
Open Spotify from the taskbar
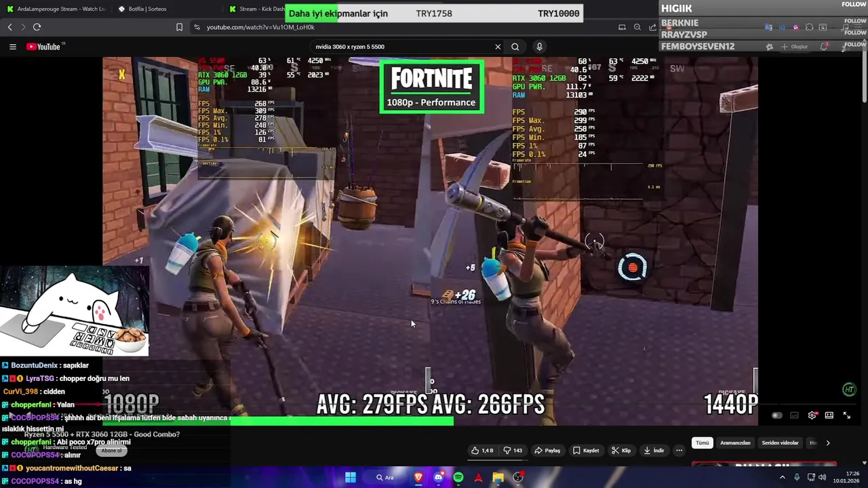[458, 478]
